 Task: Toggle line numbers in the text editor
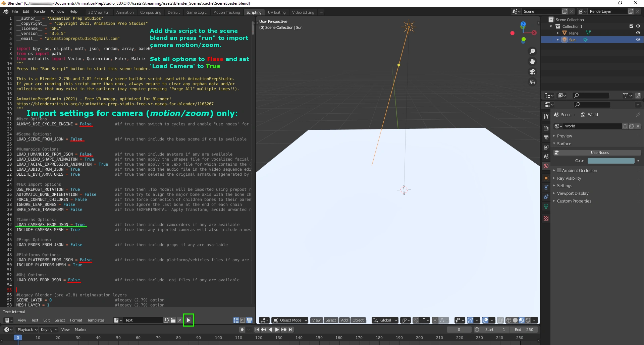click(236, 320)
